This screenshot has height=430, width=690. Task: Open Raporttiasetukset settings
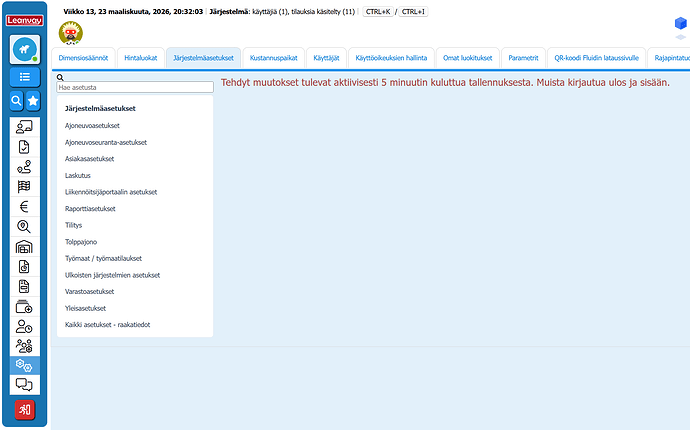(90, 209)
